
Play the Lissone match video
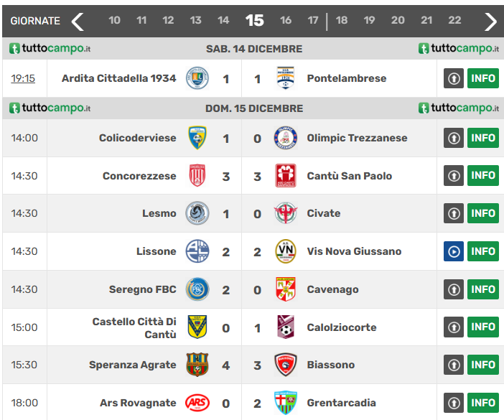point(453,251)
